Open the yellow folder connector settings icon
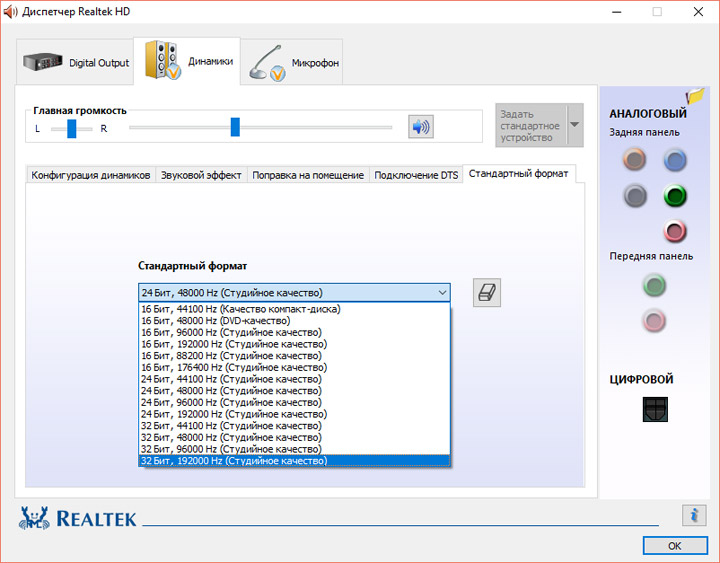Viewport: 720px width, 563px height. [x=695, y=96]
